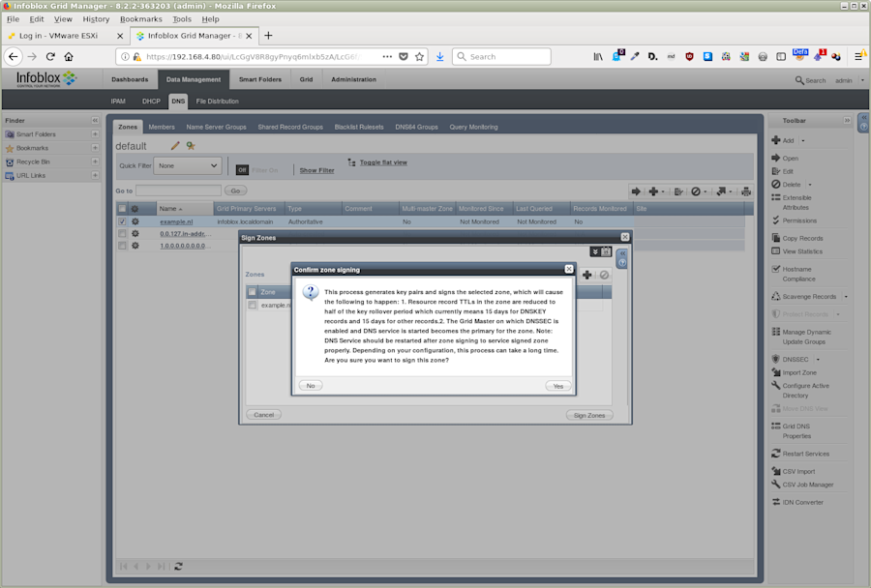Collapse the Finder panel
Image resolution: width=871 pixels, height=588 pixels.
tap(95, 121)
